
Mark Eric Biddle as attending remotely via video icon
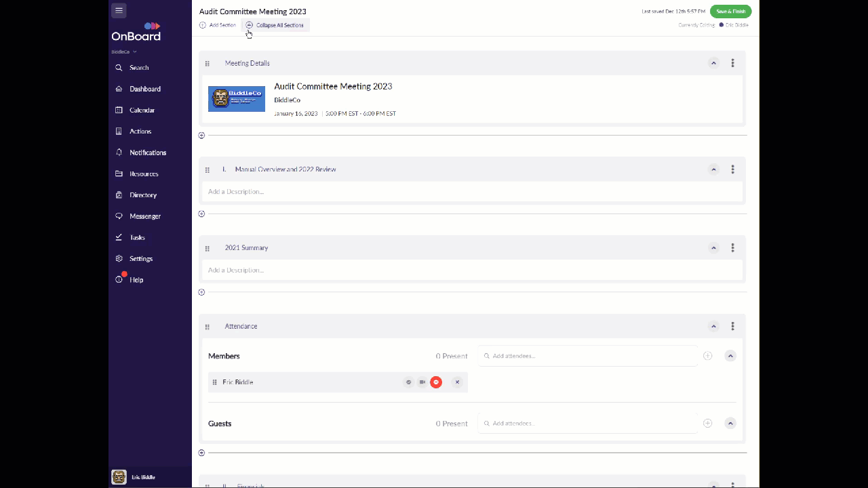[422, 382]
